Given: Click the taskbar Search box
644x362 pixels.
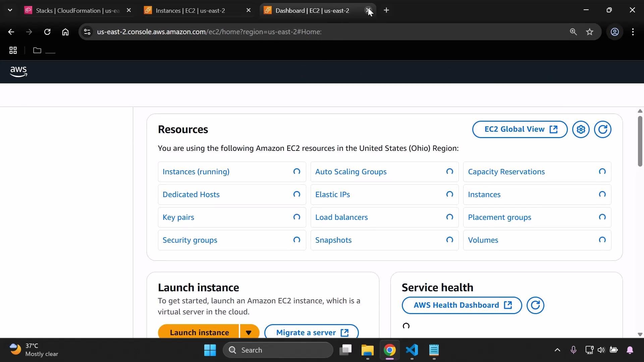Looking at the screenshot, I should pyautogui.click(x=278, y=350).
